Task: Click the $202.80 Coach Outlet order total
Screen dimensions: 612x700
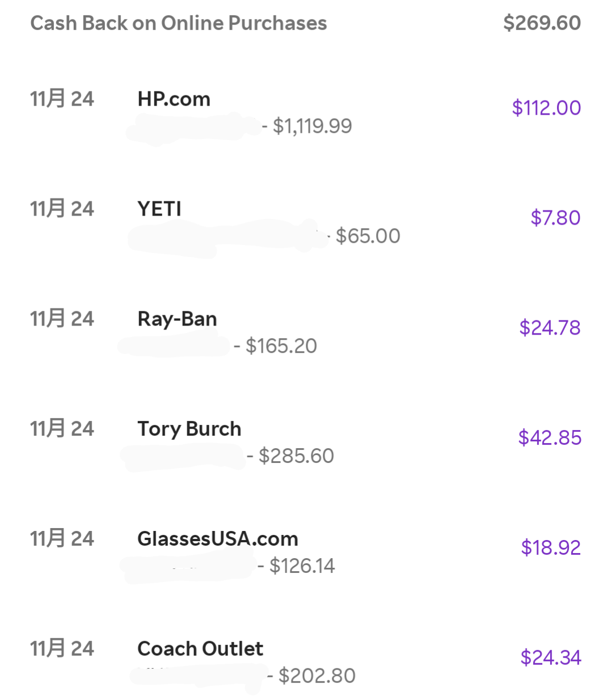Action: click(x=316, y=676)
